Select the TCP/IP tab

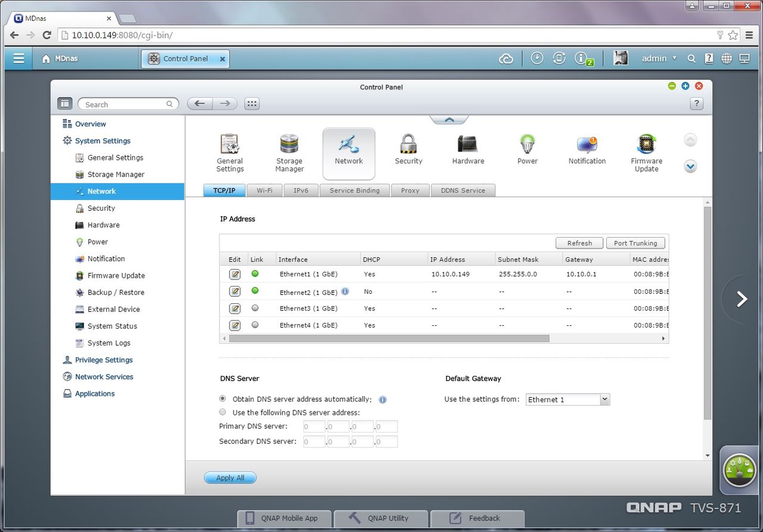click(x=225, y=191)
